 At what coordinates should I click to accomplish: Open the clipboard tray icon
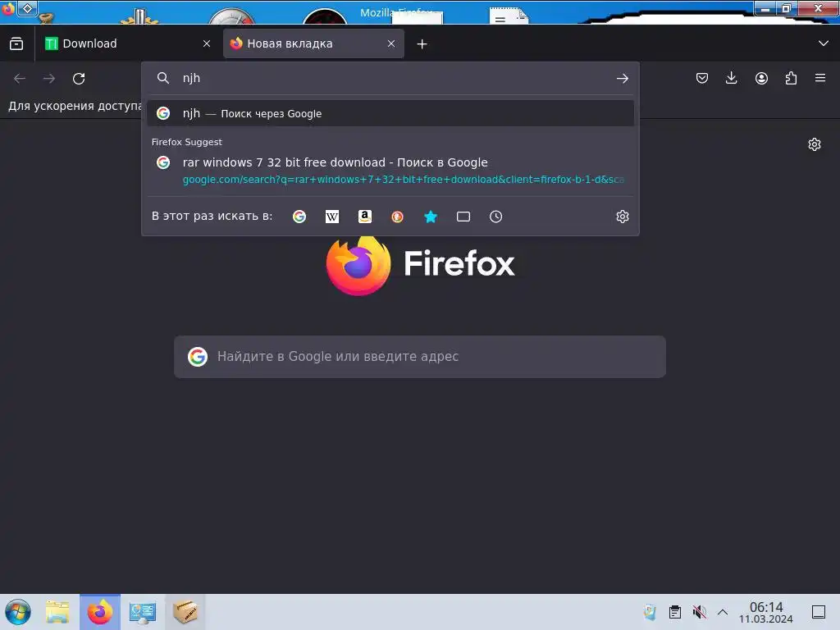675,612
